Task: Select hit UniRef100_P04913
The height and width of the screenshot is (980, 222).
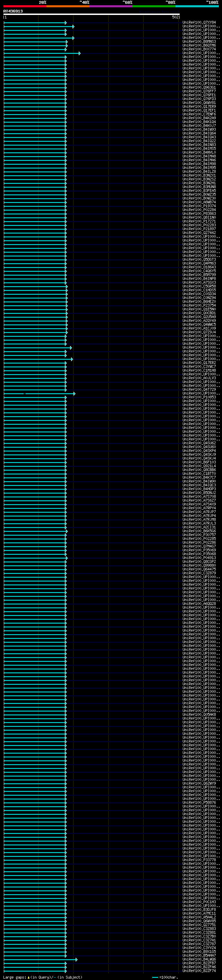Action: tap(199, 558)
